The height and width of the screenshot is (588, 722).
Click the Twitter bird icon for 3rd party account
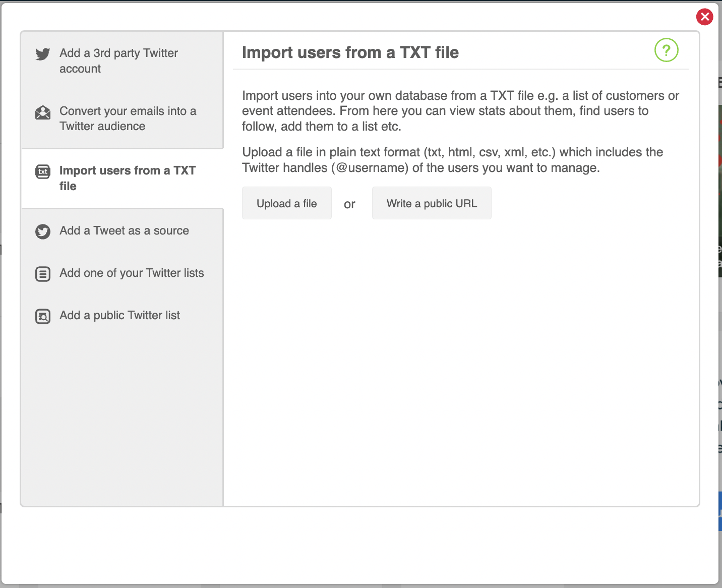click(43, 54)
